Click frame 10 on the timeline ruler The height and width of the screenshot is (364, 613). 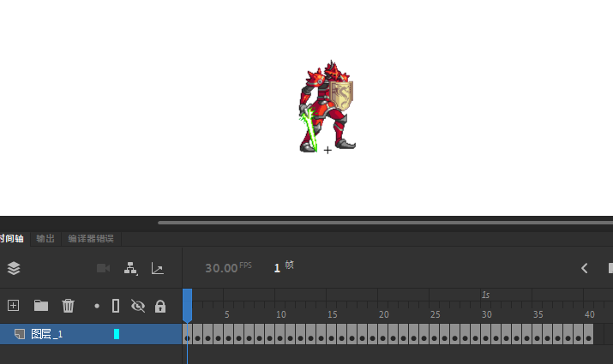pos(280,314)
